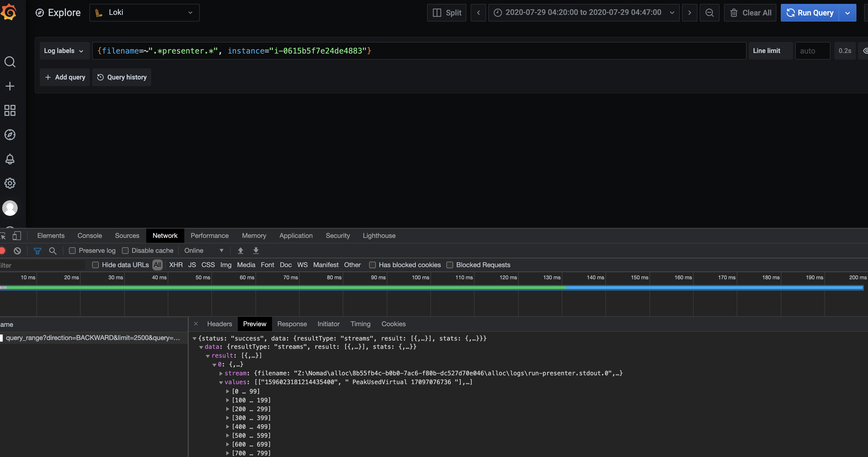Open Explore compass icon in sidebar

pyautogui.click(x=10, y=134)
